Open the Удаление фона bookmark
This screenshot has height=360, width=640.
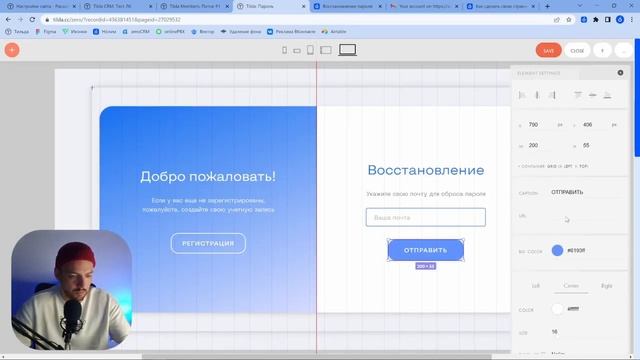coord(241,31)
